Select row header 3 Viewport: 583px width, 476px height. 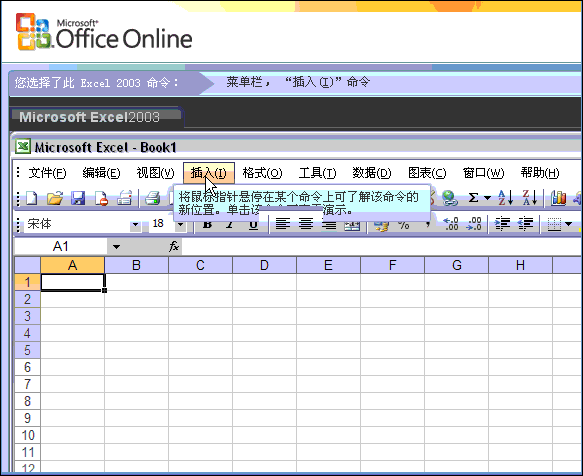coord(28,316)
